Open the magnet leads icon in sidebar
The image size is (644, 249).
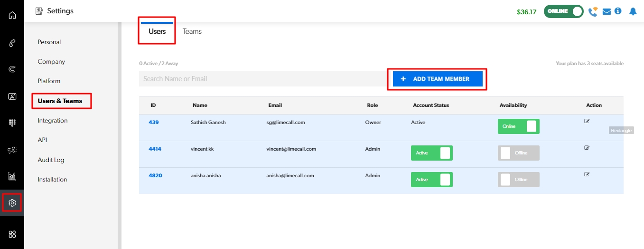pyautogui.click(x=12, y=69)
